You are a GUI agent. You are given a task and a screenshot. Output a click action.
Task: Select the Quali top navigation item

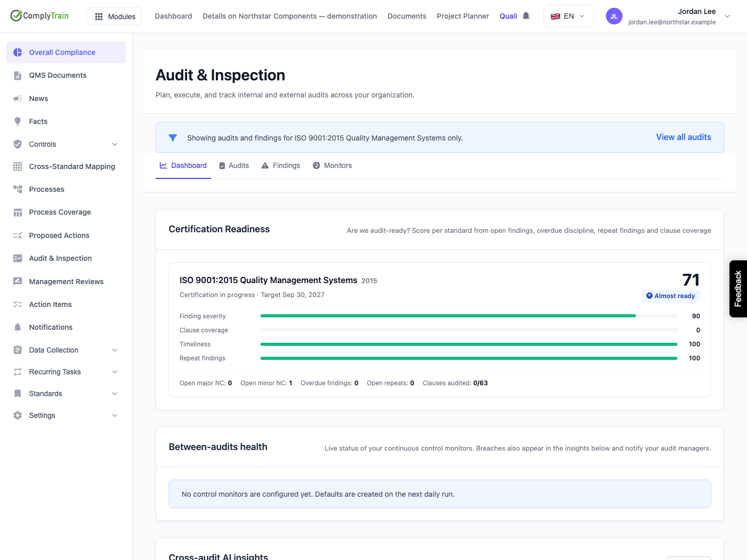(508, 16)
